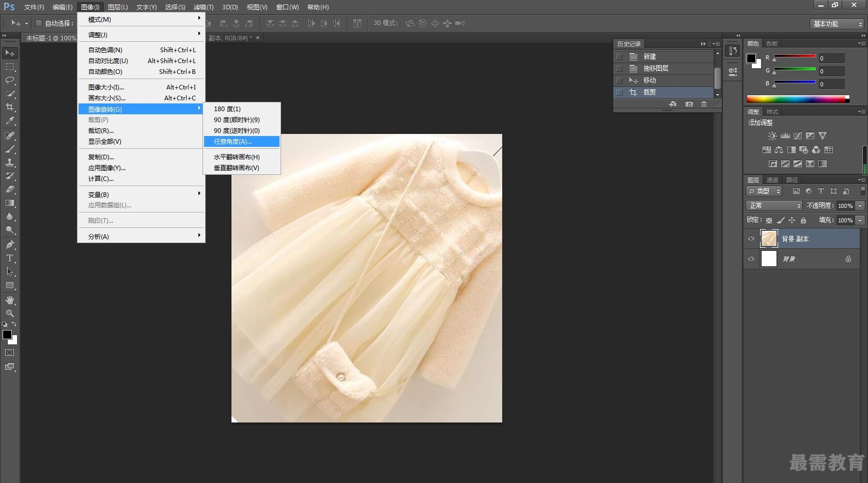Toggle lock all icon in Layers panel

[x=803, y=220]
